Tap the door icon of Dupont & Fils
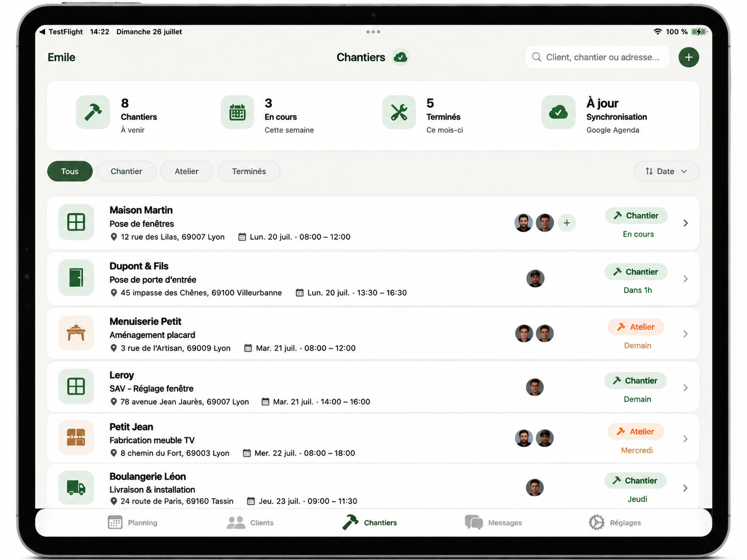The width and height of the screenshot is (747, 560). (x=76, y=277)
